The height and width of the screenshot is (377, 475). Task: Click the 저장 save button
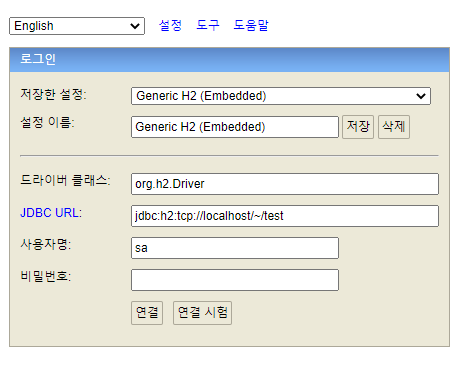(358, 127)
